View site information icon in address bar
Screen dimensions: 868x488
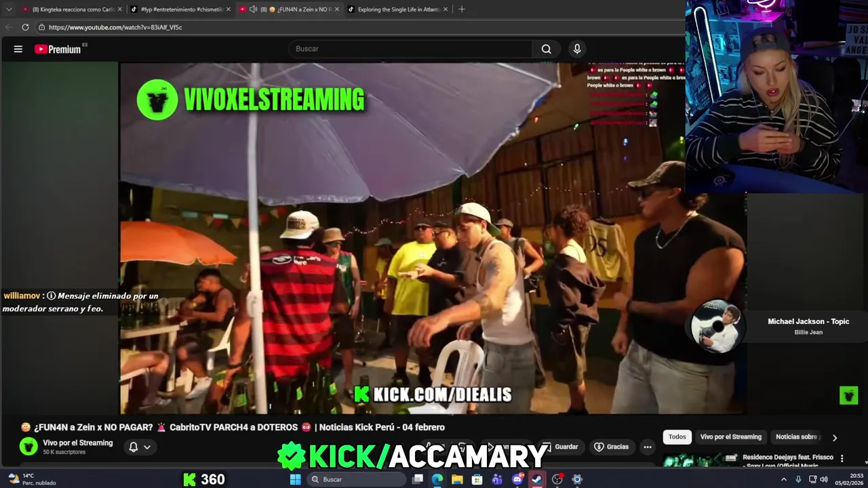click(41, 27)
